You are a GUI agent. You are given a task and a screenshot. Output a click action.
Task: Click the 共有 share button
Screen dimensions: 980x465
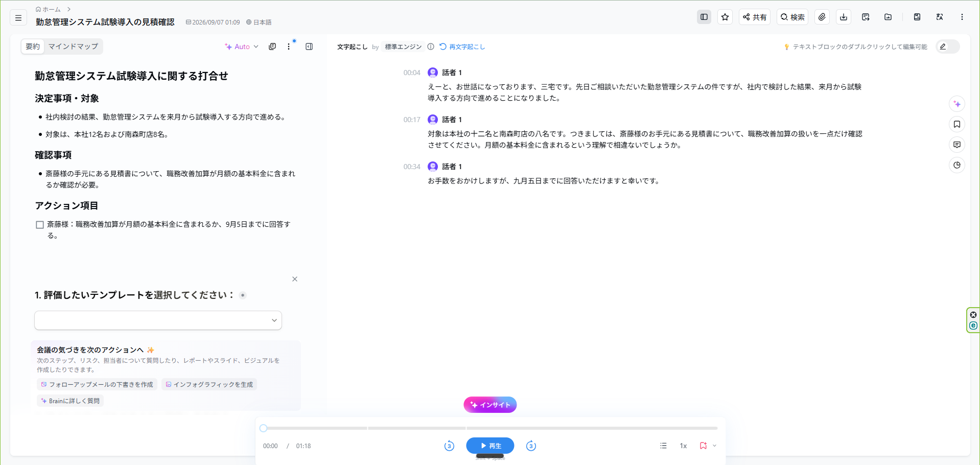pos(754,17)
